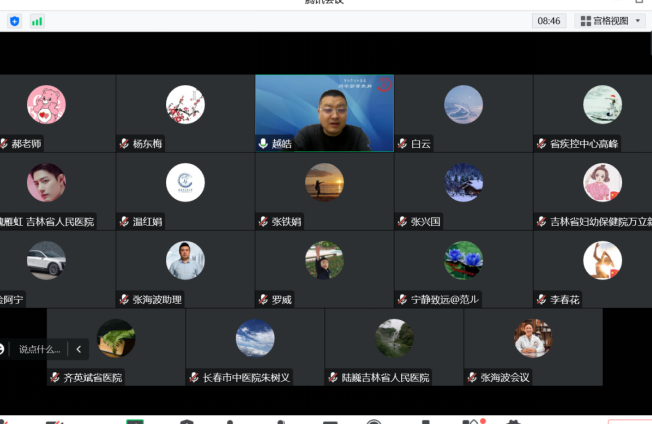The width and height of the screenshot is (652, 425).
Task: Click muted mic icon beside 张铁娟
Action: point(263,222)
